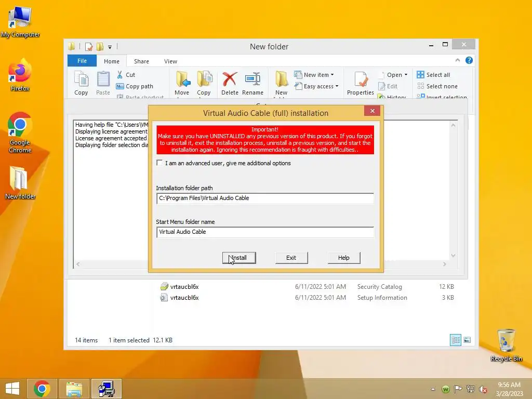The height and width of the screenshot is (399, 532).
Task: Launch Firefox from the desktop
Action: tap(20, 75)
